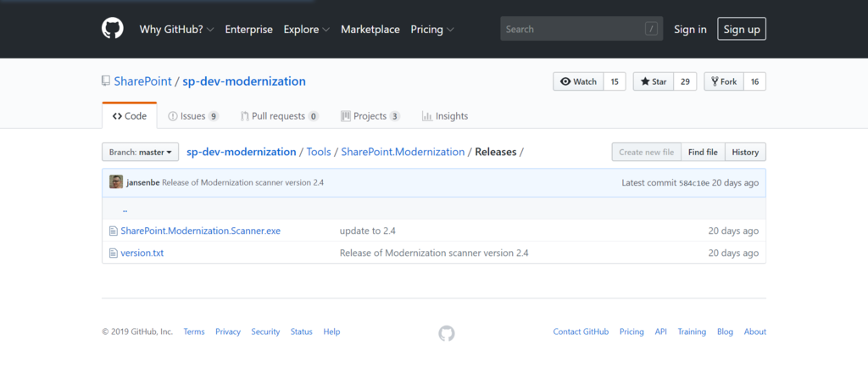Navigate up via the '..' parent directory link
This screenshot has width=868, height=390.
125,209
